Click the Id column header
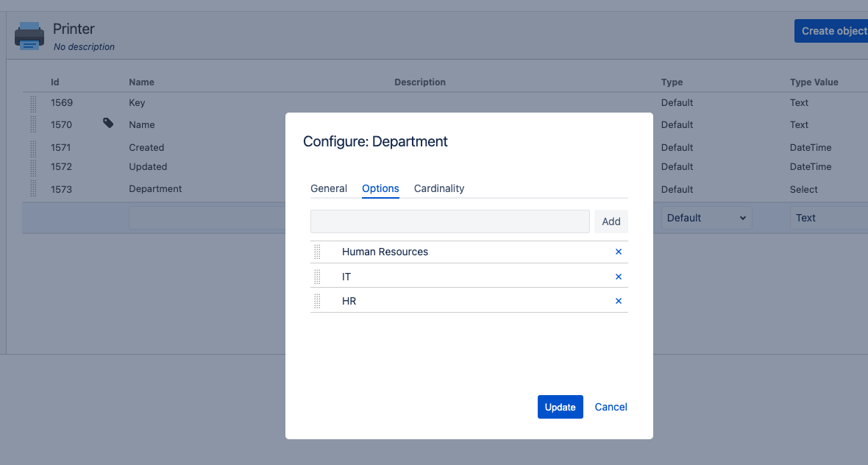The width and height of the screenshot is (868, 465). (x=55, y=82)
